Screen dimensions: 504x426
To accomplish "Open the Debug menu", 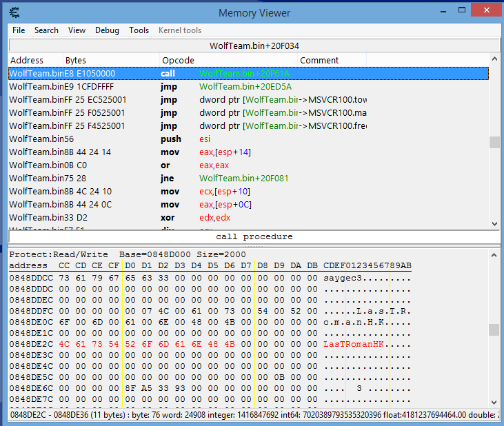I will [x=107, y=30].
